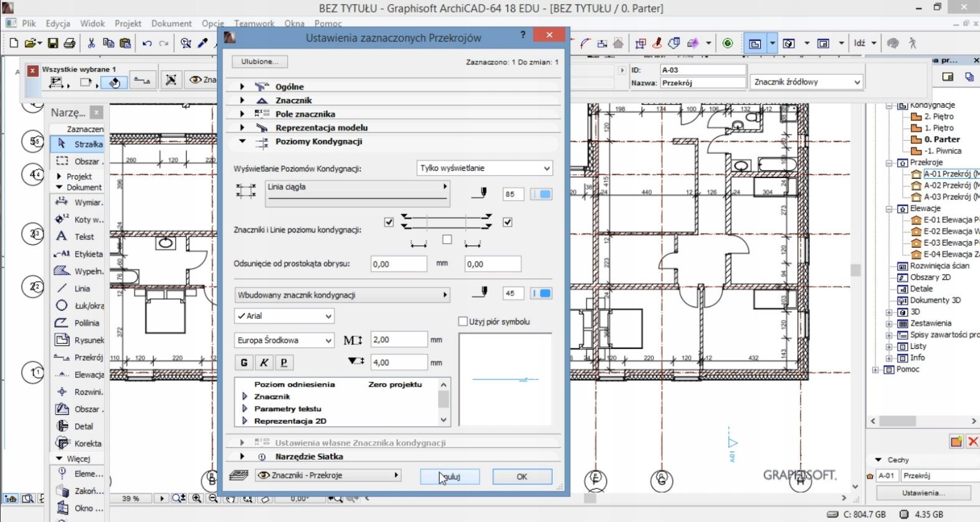
Task: Click the line pen color swatch beside 85
Action: pyautogui.click(x=541, y=194)
